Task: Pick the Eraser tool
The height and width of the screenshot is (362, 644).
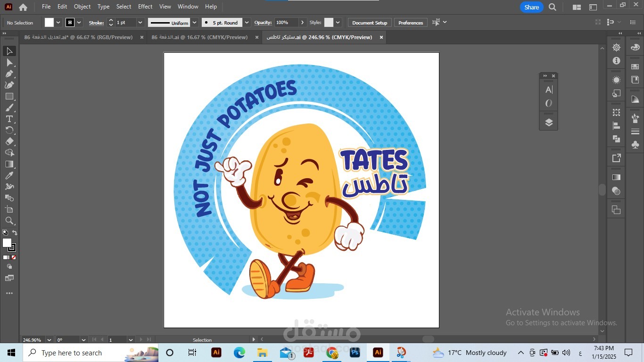Action: [9, 141]
